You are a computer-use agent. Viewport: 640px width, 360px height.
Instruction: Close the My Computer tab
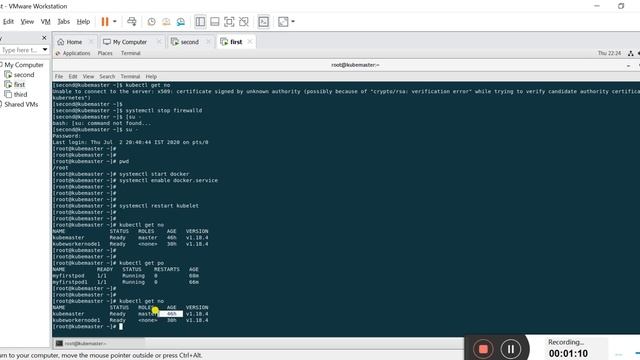159,42
